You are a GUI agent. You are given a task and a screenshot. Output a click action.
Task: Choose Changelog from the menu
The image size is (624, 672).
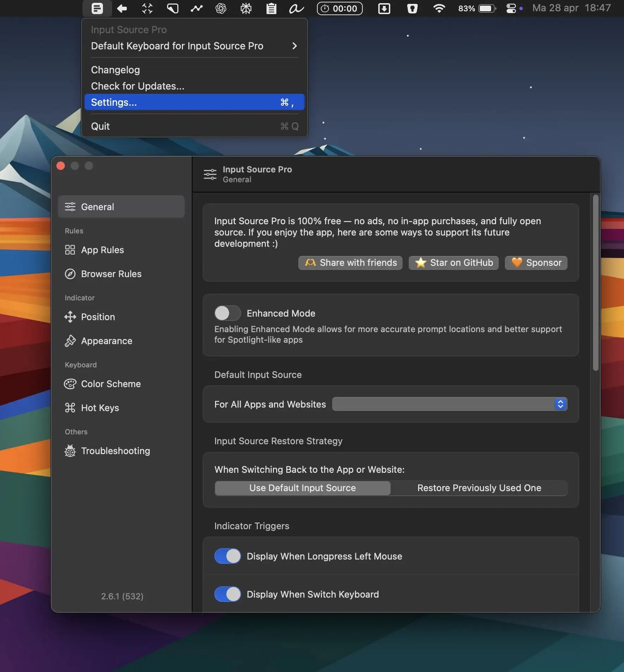click(x=194, y=70)
